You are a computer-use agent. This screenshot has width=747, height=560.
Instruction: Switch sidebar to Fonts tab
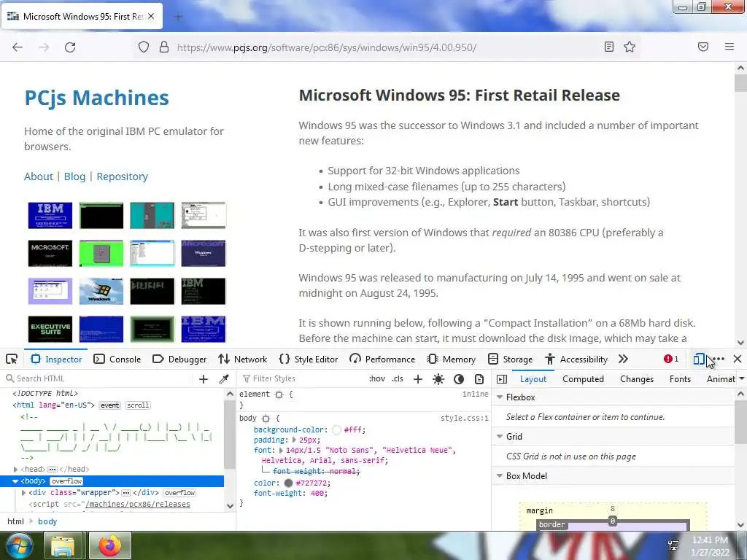click(x=680, y=379)
